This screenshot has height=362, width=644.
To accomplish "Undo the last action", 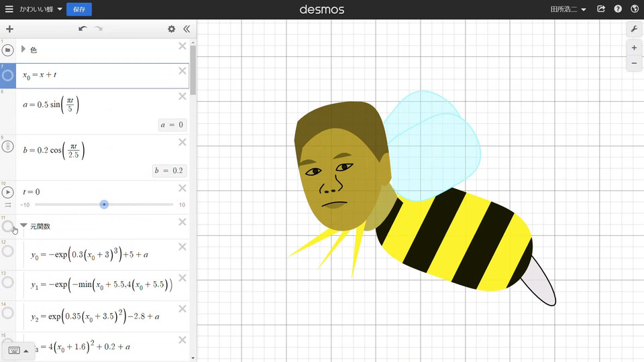I will pos(83,29).
